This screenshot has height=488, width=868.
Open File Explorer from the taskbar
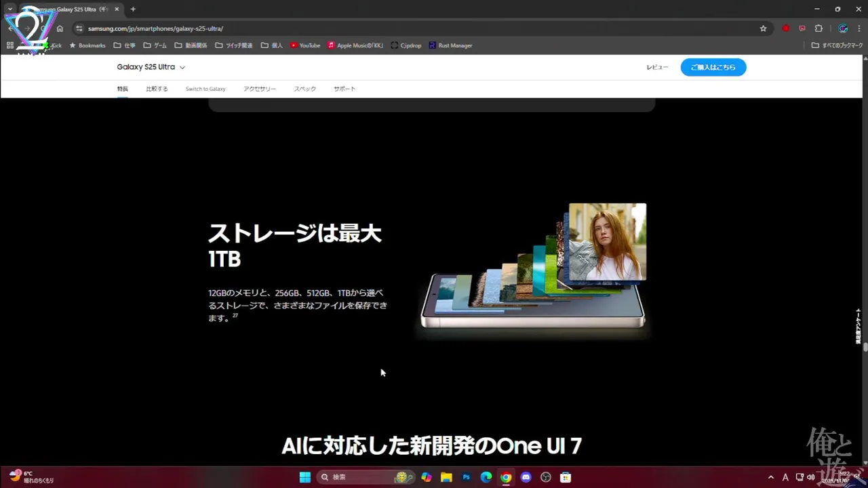tap(446, 477)
